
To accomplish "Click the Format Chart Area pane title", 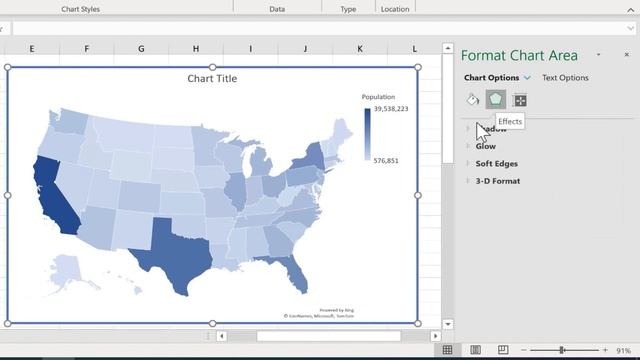I will tap(519, 56).
